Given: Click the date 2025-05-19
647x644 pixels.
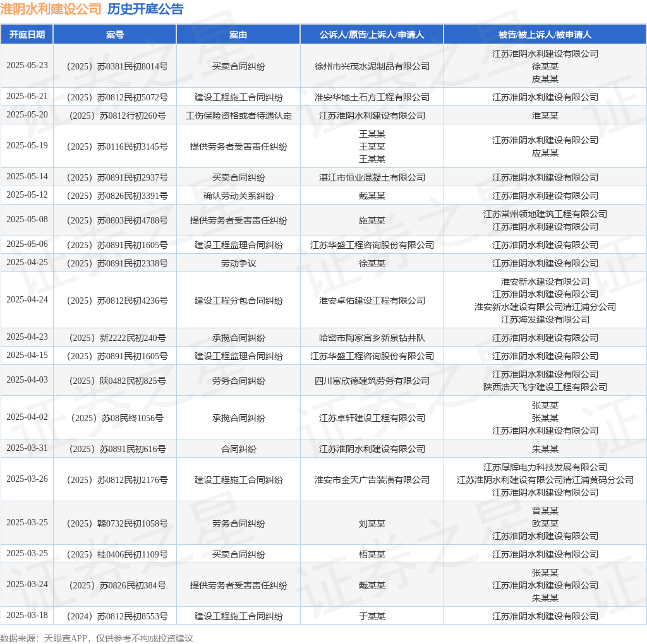Looking at the screenshot, I should (x=27, y=146).
